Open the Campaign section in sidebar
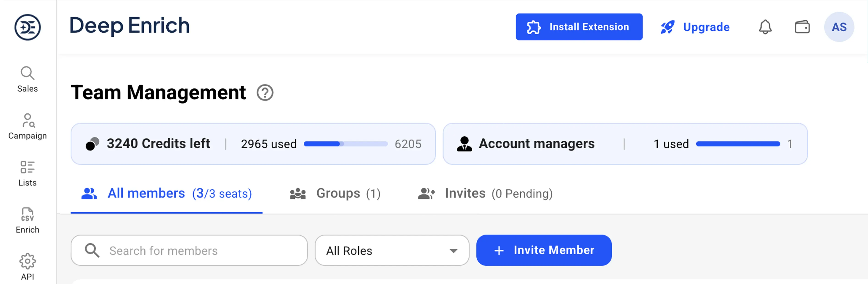 (27, 127)
